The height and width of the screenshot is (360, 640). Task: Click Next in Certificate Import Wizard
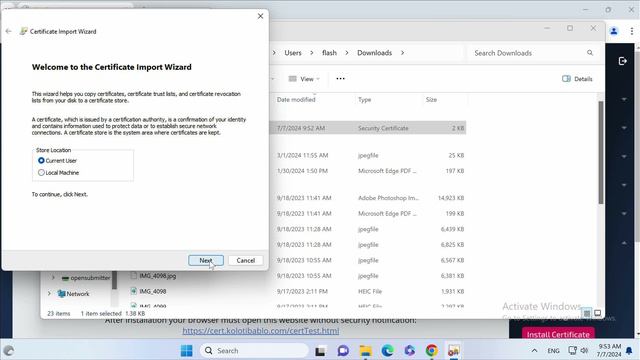click(x=206, y=260)
